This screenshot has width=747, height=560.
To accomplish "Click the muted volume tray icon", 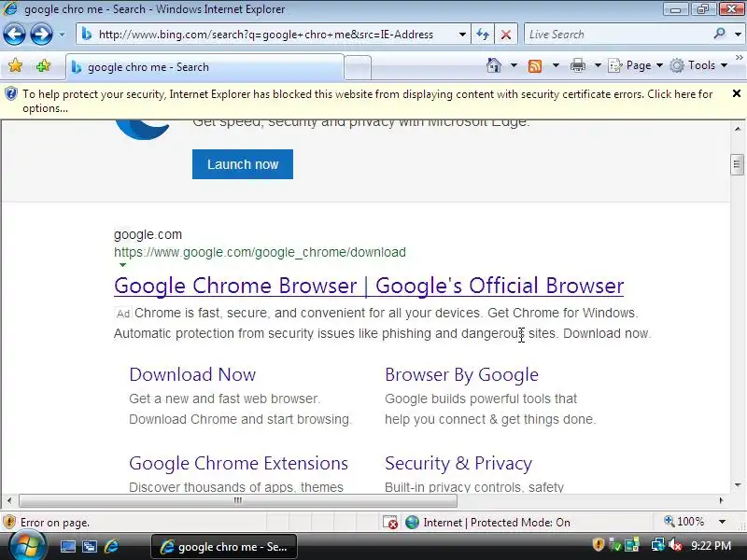I will click(675, 545).
